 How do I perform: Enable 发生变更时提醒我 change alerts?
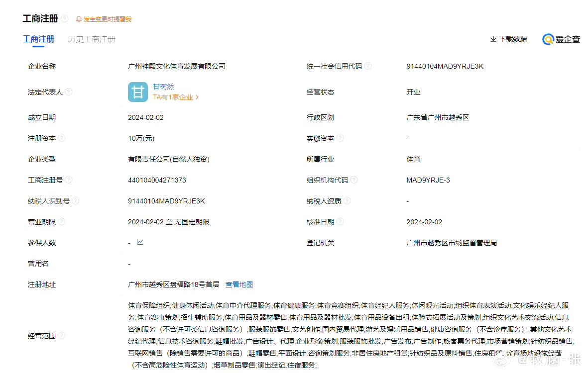click(106, 19)
